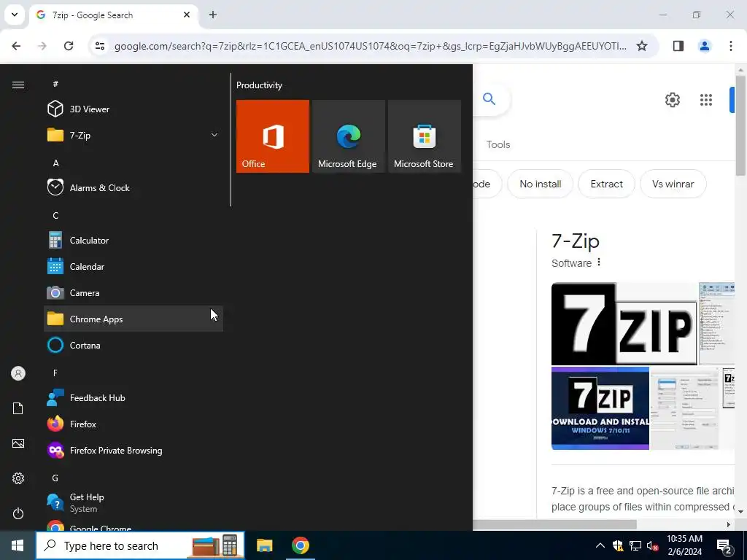Toggle Chrome side panel

678,46
